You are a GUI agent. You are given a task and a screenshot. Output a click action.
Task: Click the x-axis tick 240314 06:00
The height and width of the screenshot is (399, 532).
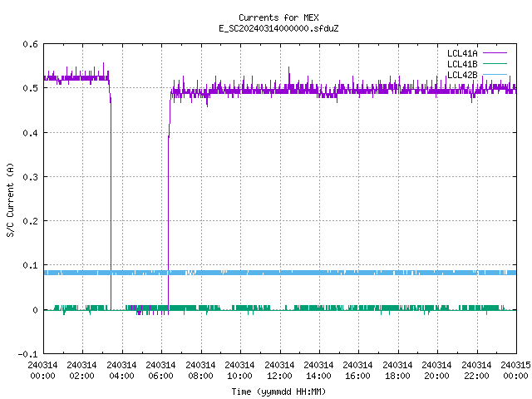click(x=160, y=371)
